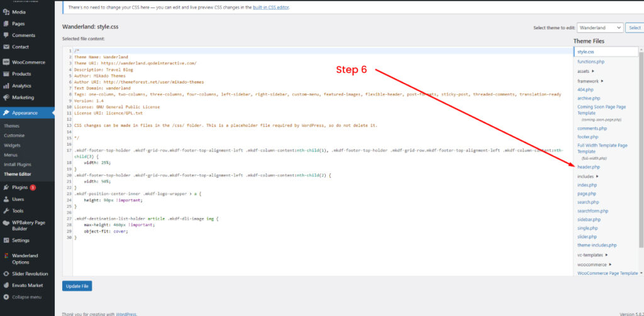Click the Analytics bar chart icon

[x=6, y=85]
